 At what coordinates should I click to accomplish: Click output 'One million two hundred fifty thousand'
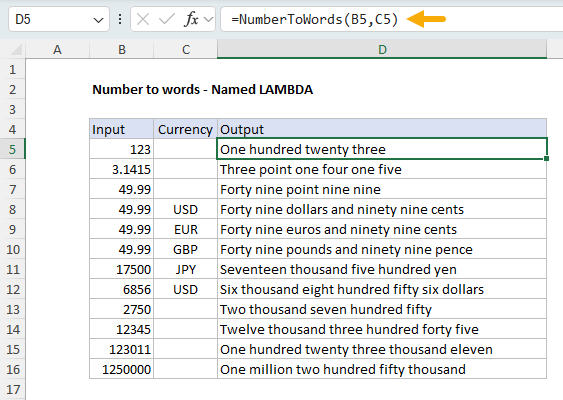pos(382,369)
